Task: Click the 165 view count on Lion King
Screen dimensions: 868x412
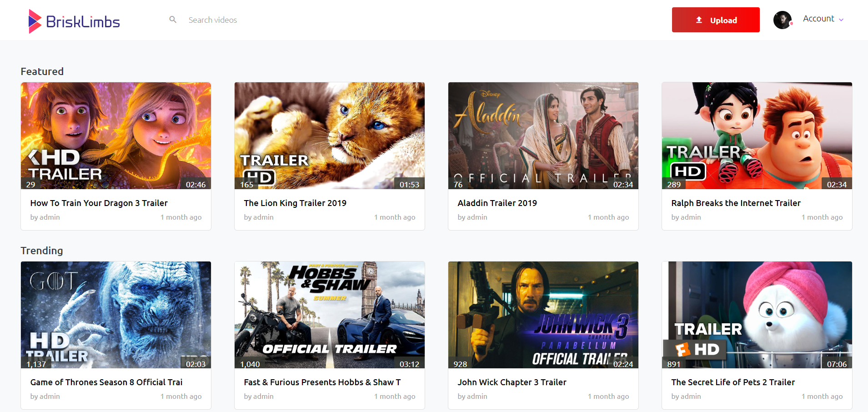Action: click(x=246, y=184)
